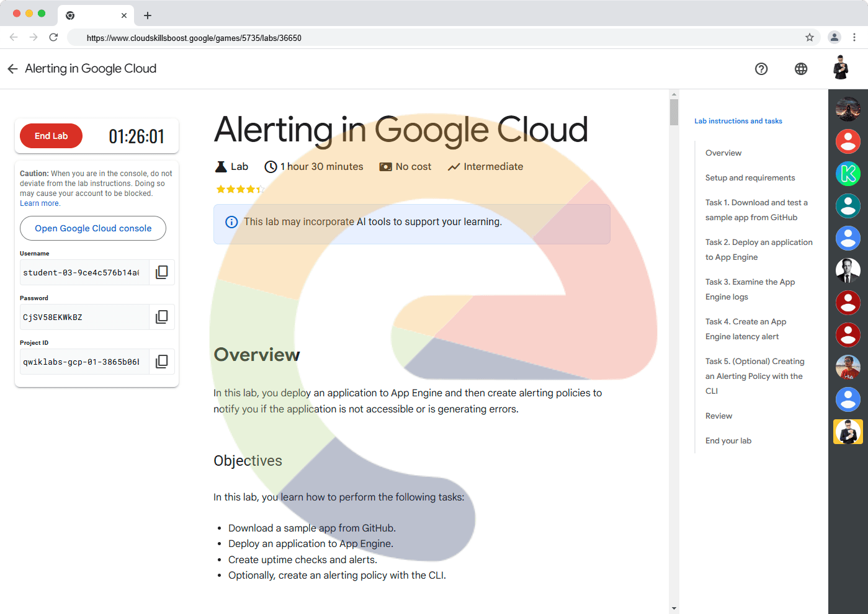Open the help question mark icon
Viewport: 868px width, 614px height.
(761, 69)
